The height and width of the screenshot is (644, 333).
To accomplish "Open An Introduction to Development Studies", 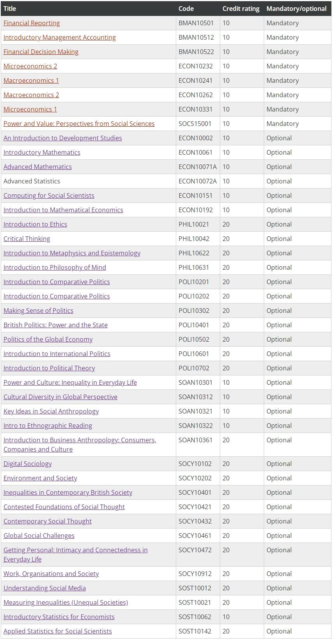I will point(63,138).
